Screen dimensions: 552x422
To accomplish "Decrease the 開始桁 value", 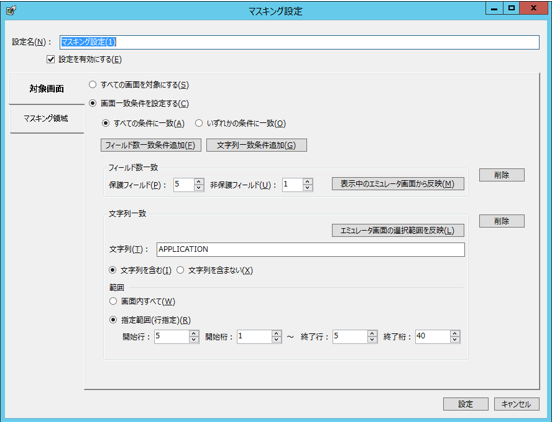I will click(277, 340).
